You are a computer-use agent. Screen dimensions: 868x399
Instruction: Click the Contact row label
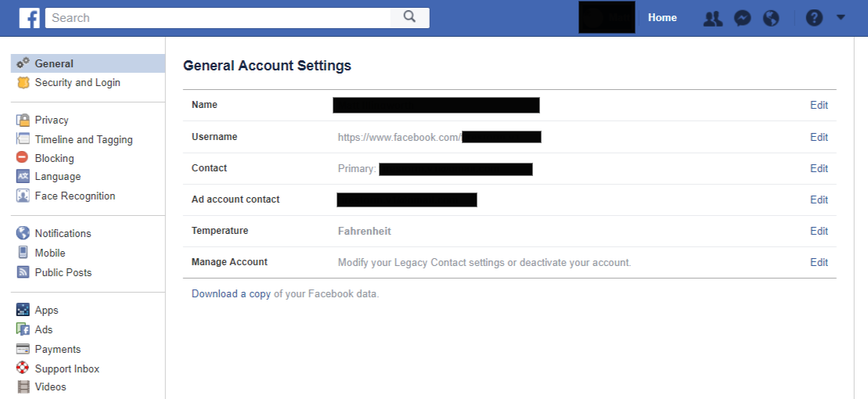(x=209, y=167)
